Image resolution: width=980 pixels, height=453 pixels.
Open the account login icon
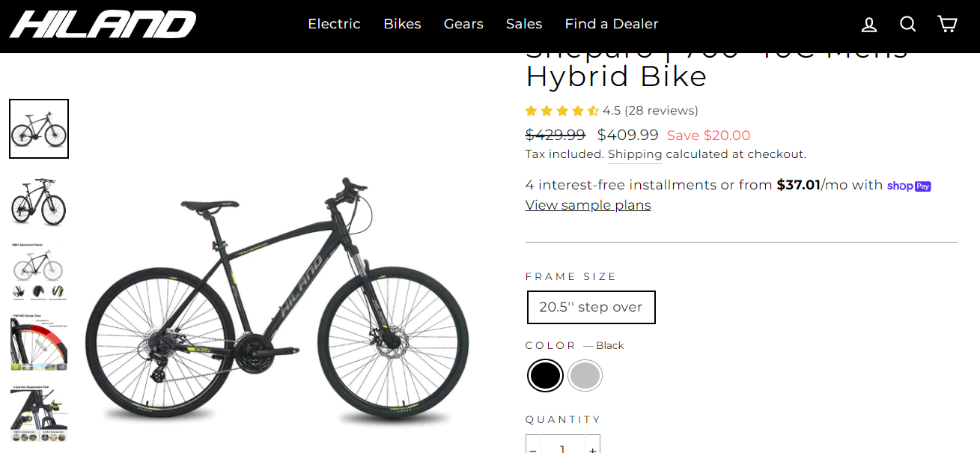click(869, 25)
